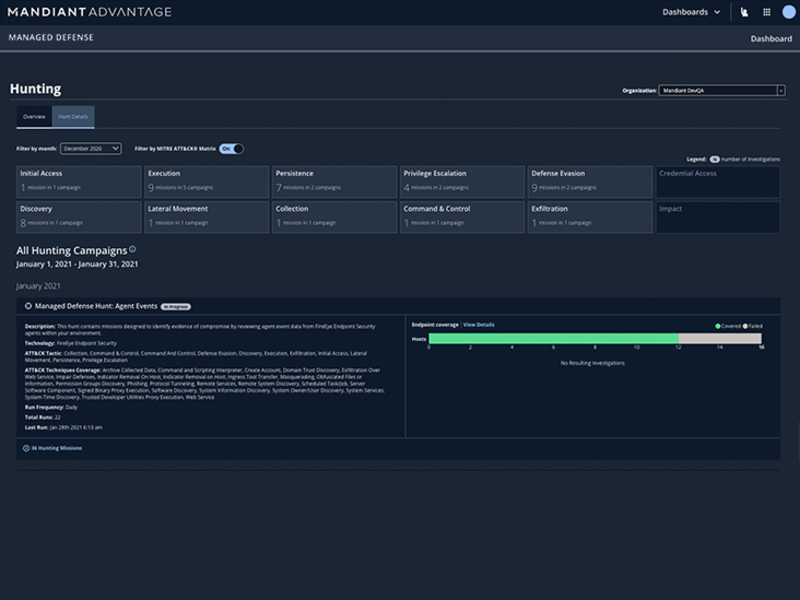
Task: Click the info icon beside All Hunting Campaigns
Action: 133,249
